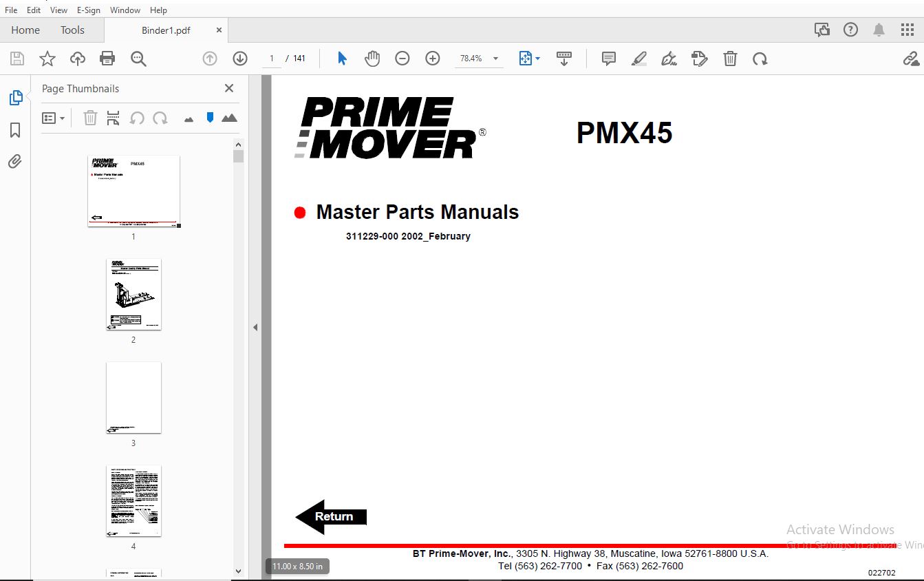Viewport: 924px width, 581px height.
Task: Select page 2 thumbnail
Action: (133, 295)
